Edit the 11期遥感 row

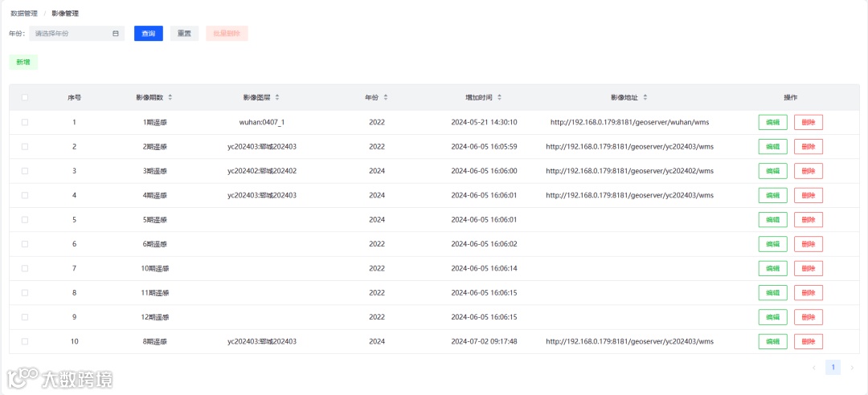click(x=773, y=293)
